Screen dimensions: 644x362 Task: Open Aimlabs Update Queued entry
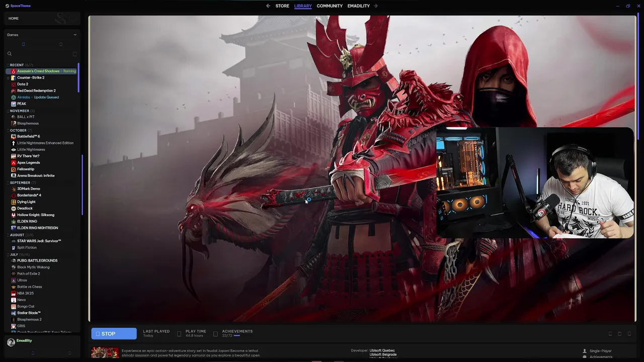coord(38,98)
